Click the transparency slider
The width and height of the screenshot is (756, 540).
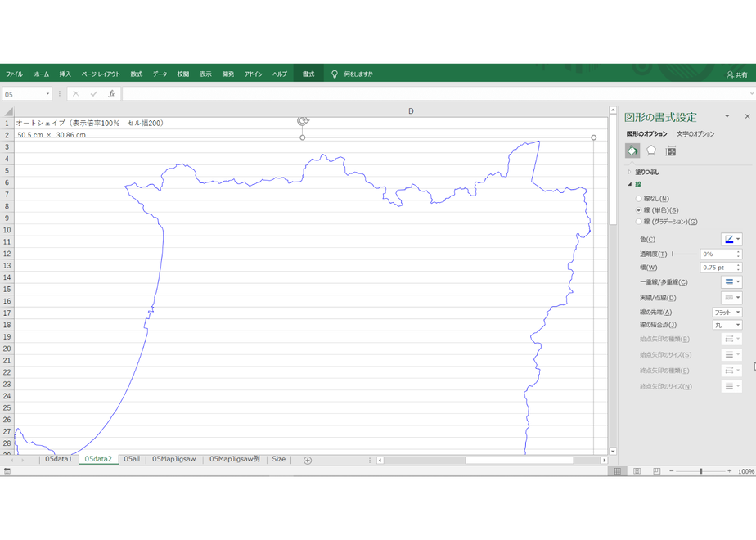pyautogui.click(x=685, y=254)
